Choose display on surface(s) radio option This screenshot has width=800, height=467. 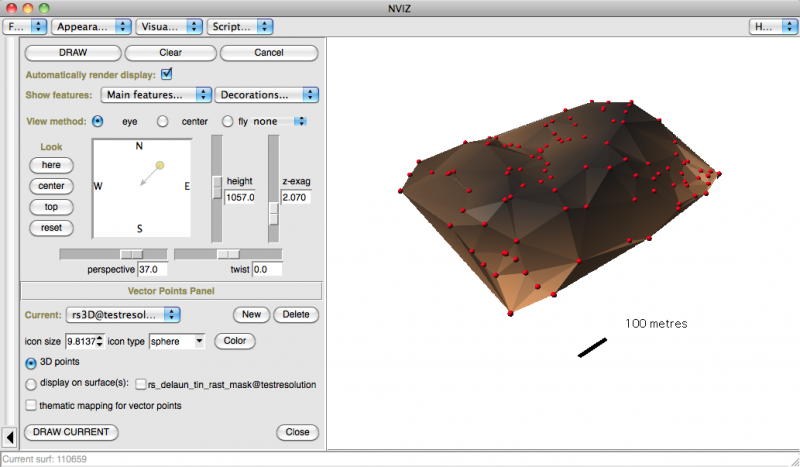coord(31,383)
